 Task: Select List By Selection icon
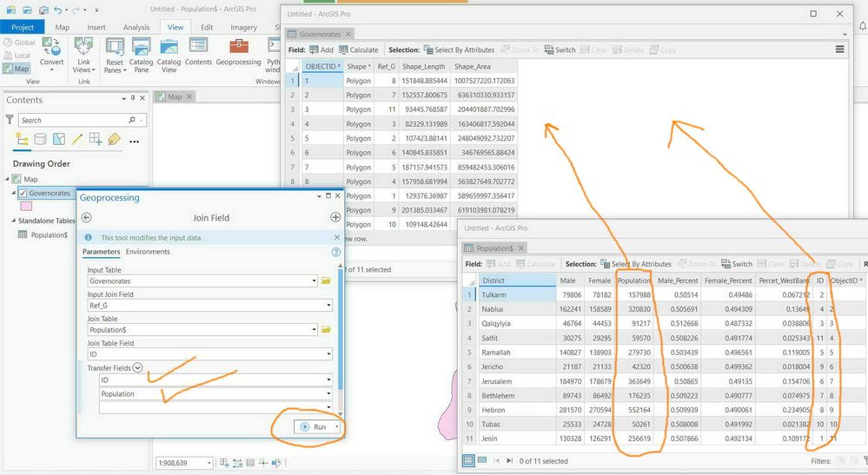click(x=59, y=139)
